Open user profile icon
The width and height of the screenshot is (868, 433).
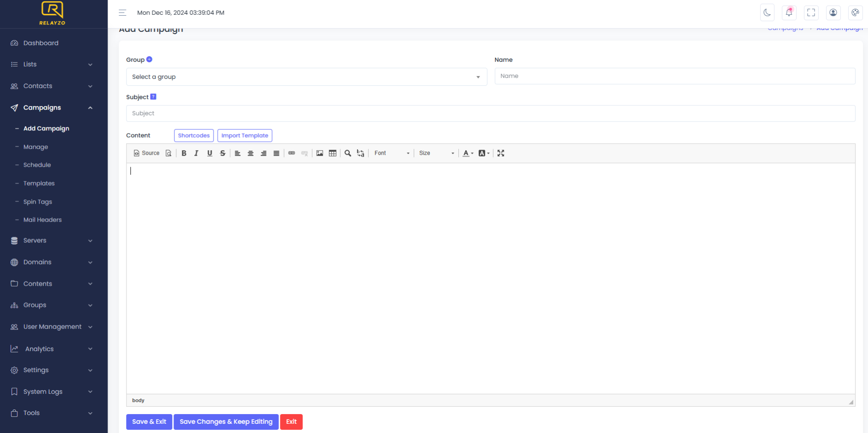point(833,12)
